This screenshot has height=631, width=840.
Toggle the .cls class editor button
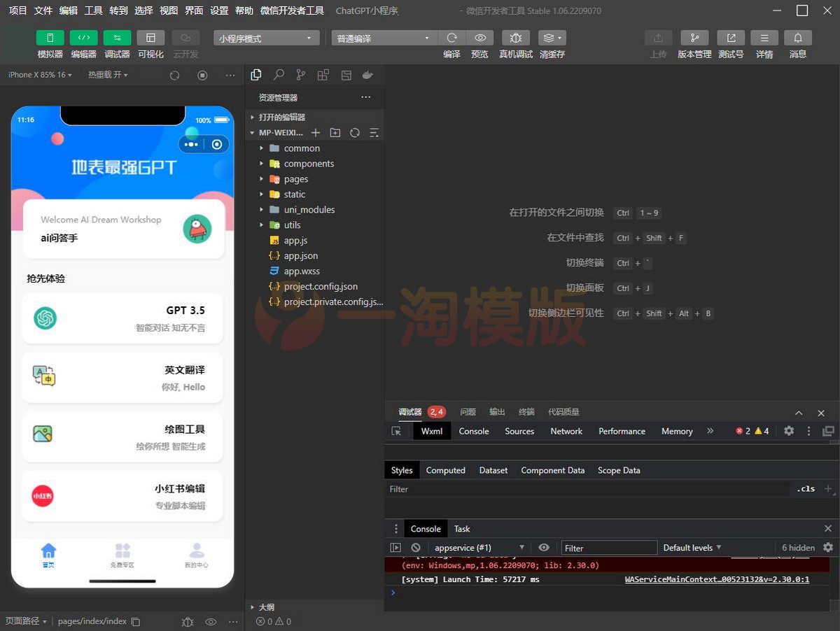pos(806,489)
